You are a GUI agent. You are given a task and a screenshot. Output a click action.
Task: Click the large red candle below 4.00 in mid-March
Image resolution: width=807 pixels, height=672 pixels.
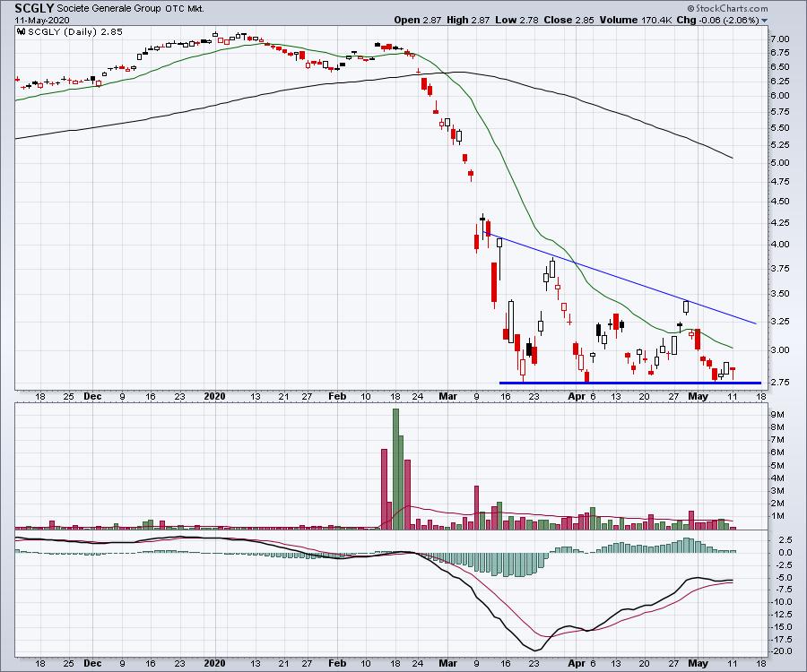pyautogui.click(x=493, y=283)
